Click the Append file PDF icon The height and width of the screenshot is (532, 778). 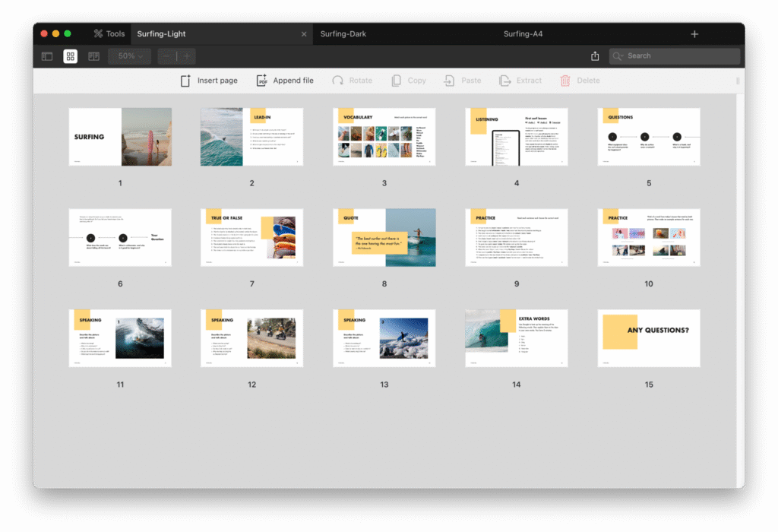click(261, 81)
